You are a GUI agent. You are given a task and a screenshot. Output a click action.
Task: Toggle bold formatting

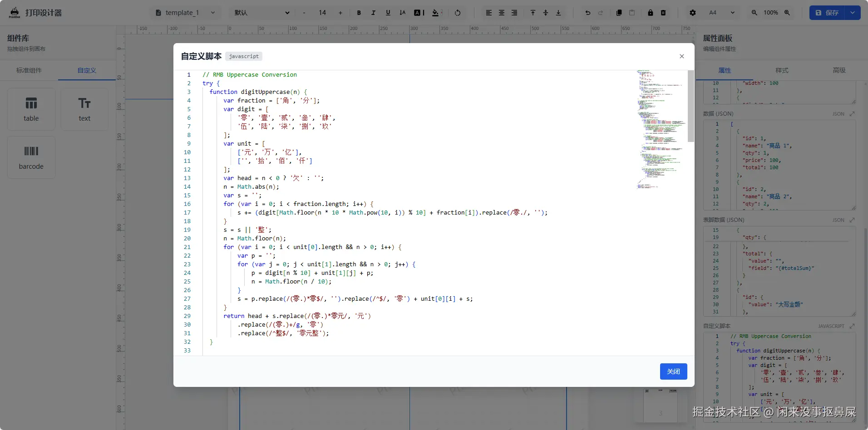[359, 13]
